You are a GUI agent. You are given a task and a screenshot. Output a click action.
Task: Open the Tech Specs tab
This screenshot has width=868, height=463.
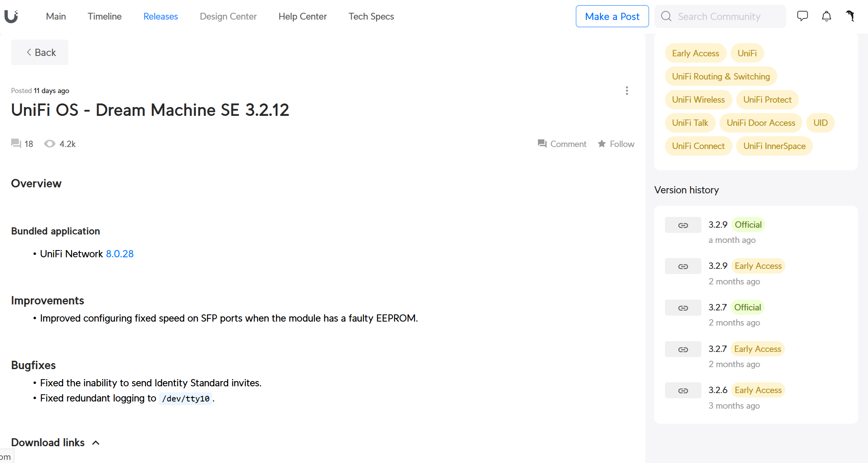tap(371, 16)
